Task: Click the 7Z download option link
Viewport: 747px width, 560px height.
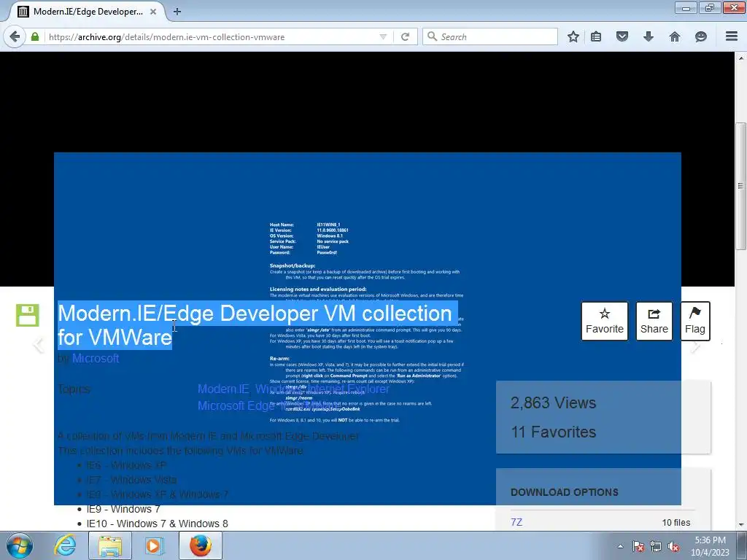Action: tap(516, 522)
